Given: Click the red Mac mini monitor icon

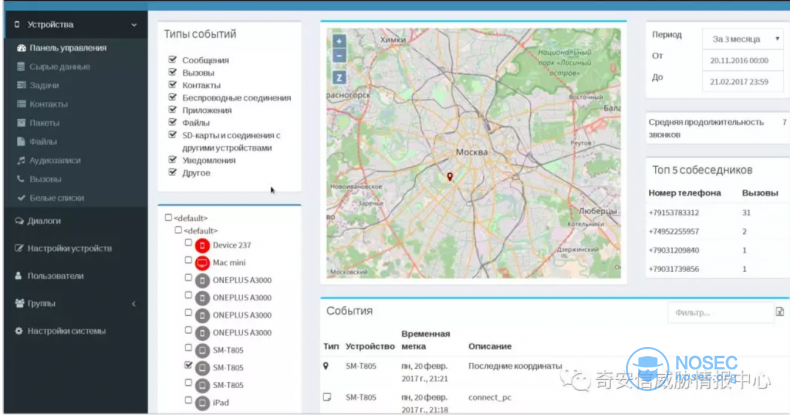Looking at the screenshot, I should point(202,263).
